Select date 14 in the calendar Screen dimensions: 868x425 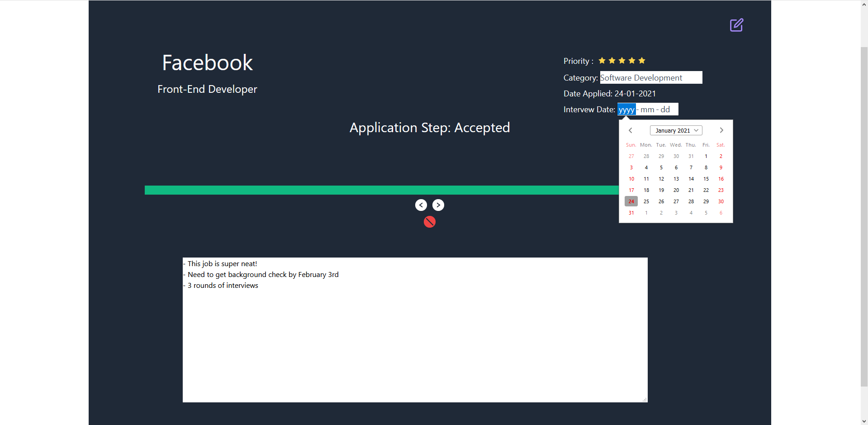pos(691,179)
